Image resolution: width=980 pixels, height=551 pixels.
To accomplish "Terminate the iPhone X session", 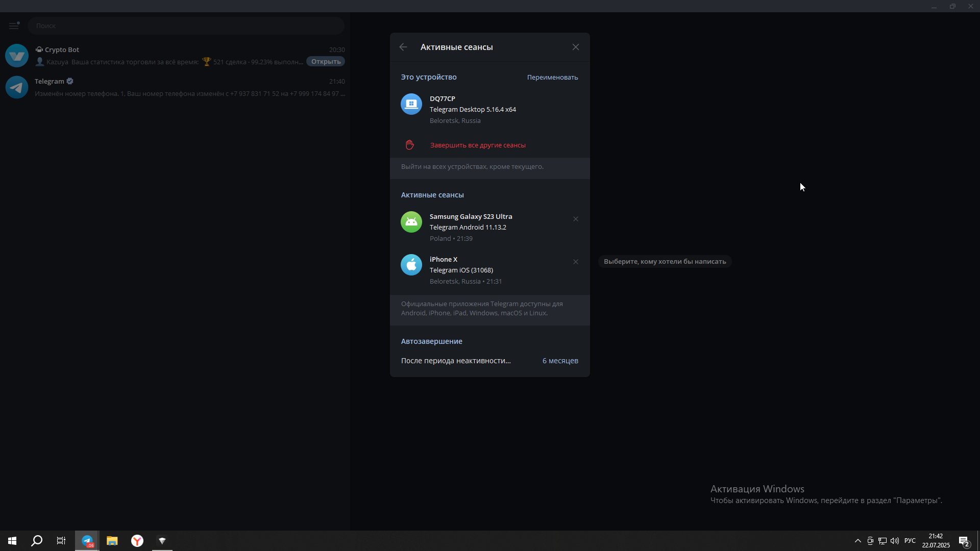I will click(x=576, y=262).
